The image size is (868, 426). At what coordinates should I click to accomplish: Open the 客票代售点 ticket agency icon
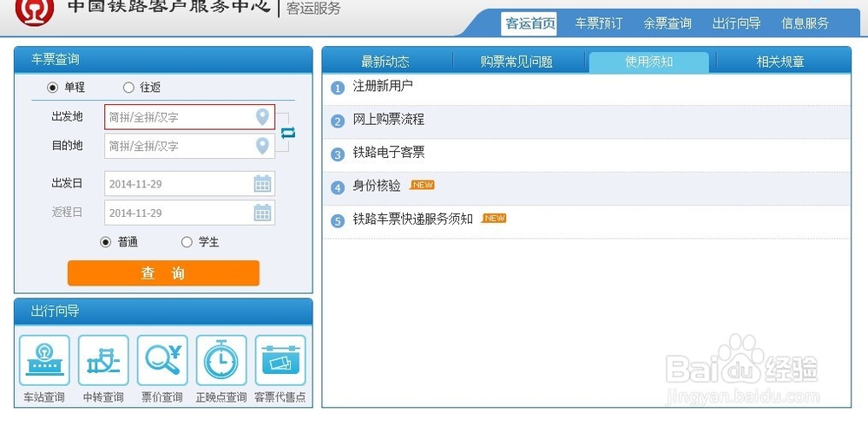[x=280, y=360]
